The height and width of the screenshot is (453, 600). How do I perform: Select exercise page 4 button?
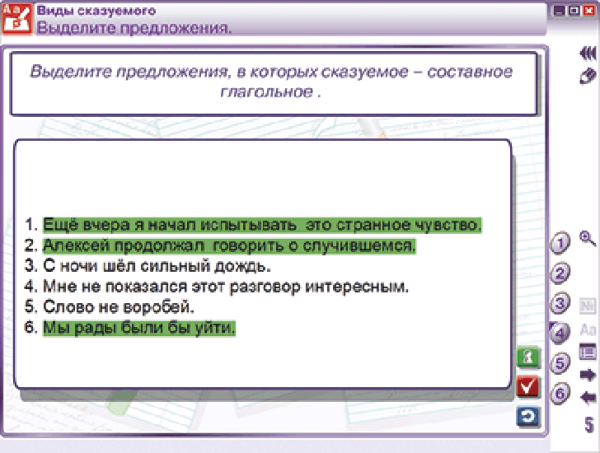point(560,333)
